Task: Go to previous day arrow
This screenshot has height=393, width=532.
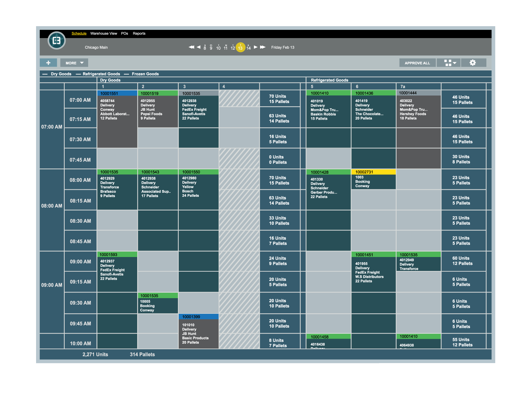Action: 198,47
